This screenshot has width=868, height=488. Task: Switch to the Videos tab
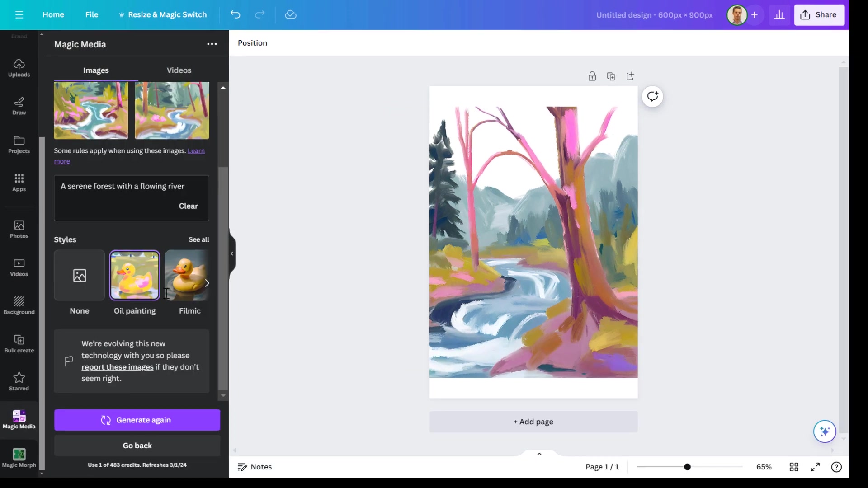(x=179, y=70)
